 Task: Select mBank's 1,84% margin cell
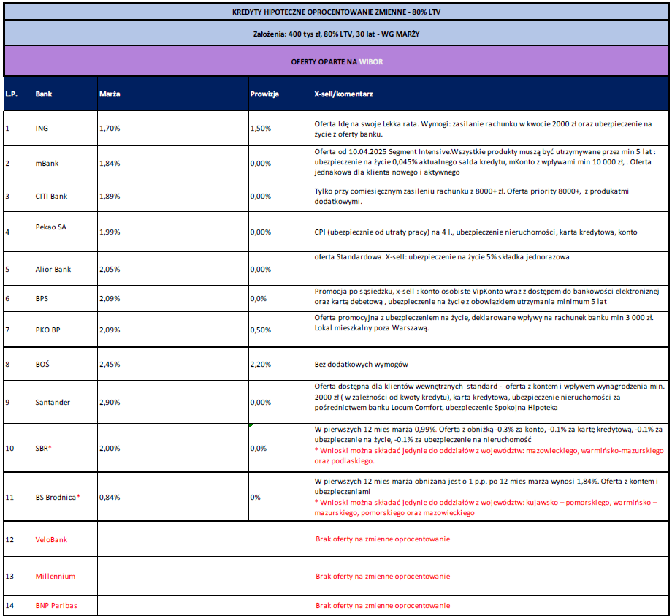[x=110, y=163]
